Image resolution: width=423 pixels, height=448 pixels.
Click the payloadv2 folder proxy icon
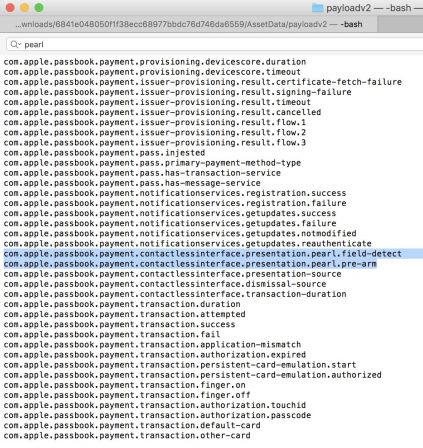[x=317, y=8]
